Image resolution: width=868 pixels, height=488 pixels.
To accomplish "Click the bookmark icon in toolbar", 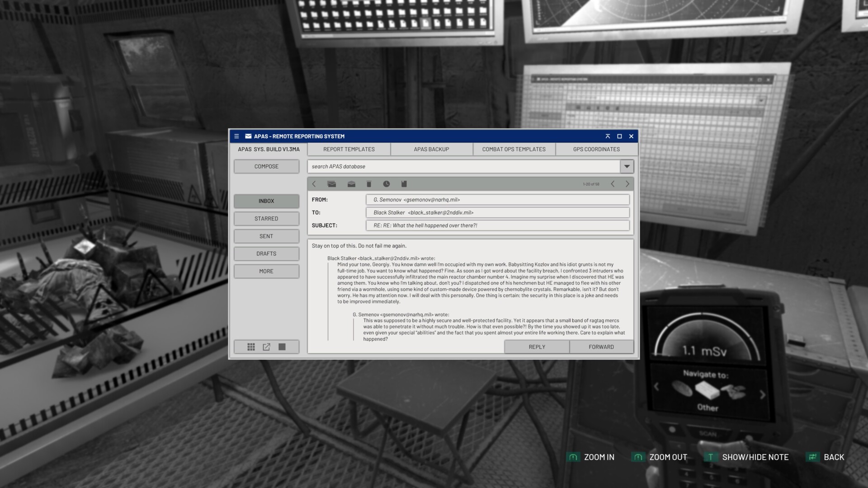I will click(x=404, y=184).
